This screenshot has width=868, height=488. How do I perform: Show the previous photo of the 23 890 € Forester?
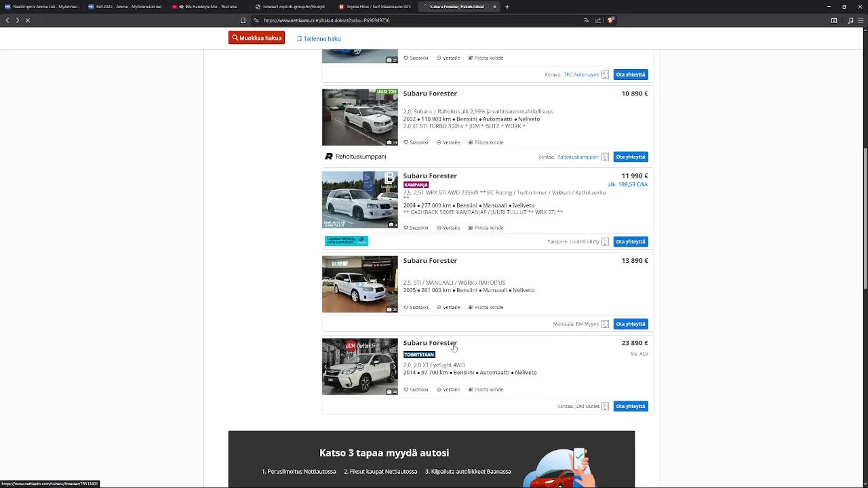pyautogui.click(x=325, y=367)
